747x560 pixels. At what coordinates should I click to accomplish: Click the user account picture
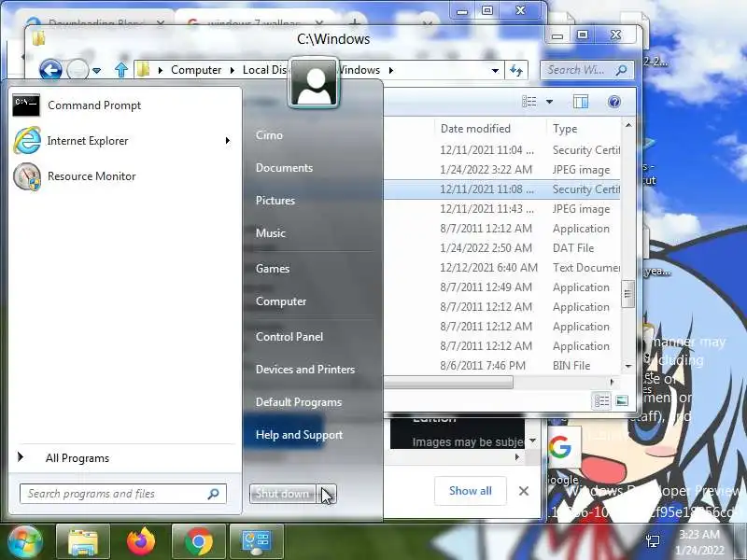point(314,83)
